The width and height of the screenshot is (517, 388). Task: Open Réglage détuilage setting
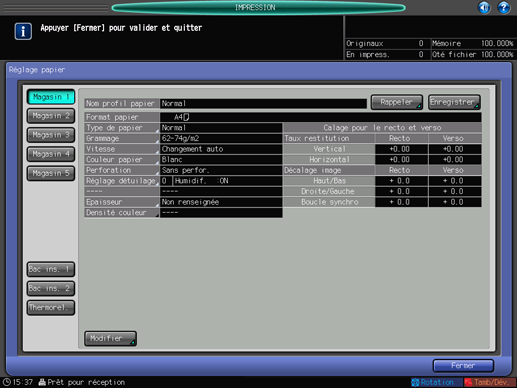tap(122, 181)
